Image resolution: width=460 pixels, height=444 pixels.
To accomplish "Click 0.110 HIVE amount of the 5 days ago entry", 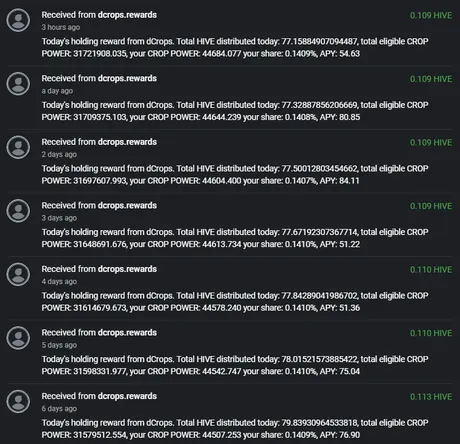I will click(431, 333).
